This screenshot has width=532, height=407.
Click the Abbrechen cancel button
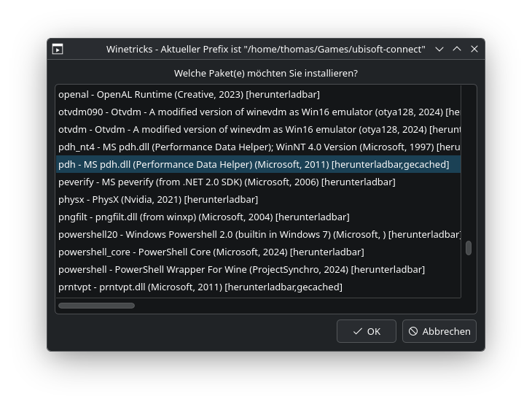click(439, 331)
